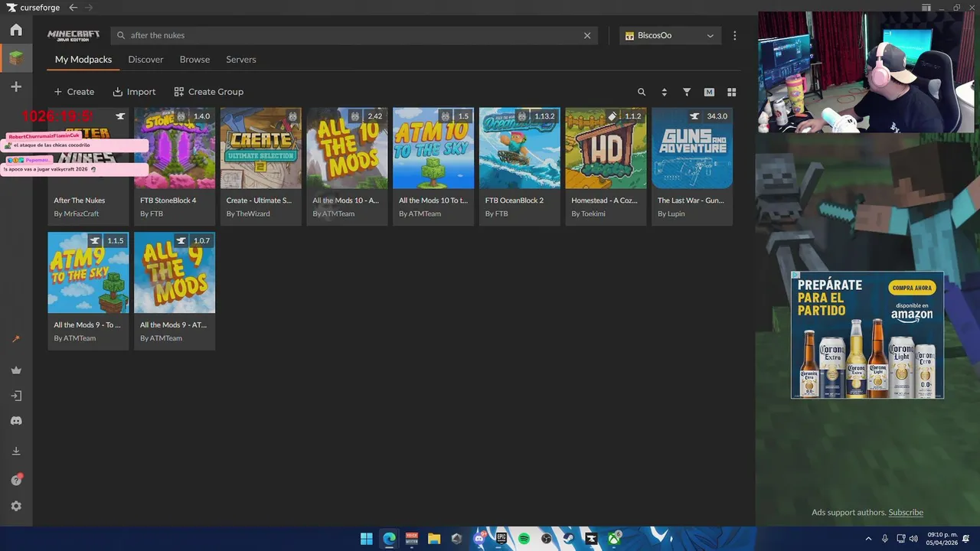This screenshot has width=980, height=551.
Task: Click the Minecraft Java Edition logo
Action: point(73,35)
